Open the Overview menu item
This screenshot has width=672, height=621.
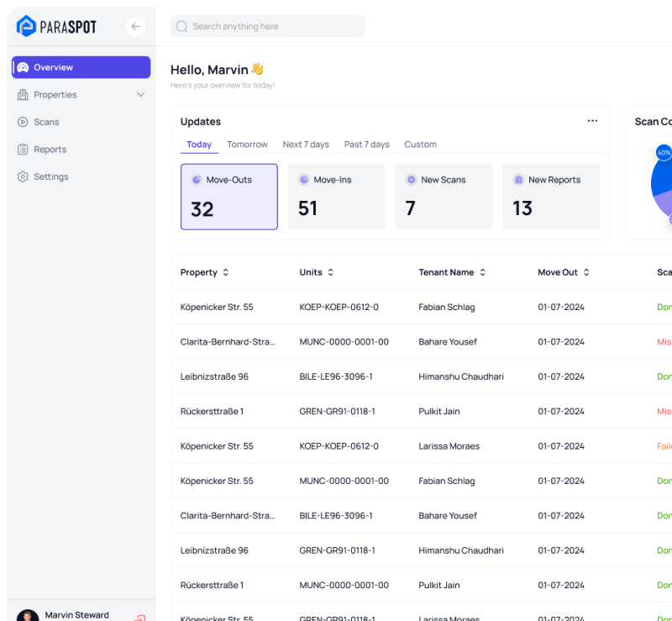click(81, 67)
